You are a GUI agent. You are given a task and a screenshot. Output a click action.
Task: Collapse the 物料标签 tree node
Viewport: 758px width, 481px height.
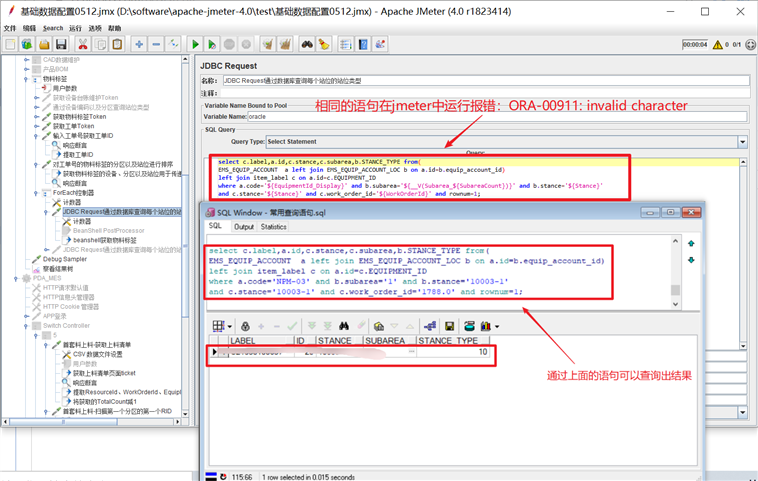[x=26, y=79]
